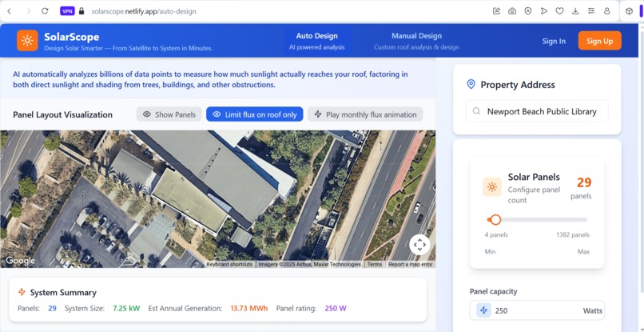Toggle Limit flux on roof only
Viewport: 644px width, 332px height.
tap(255, 114)
